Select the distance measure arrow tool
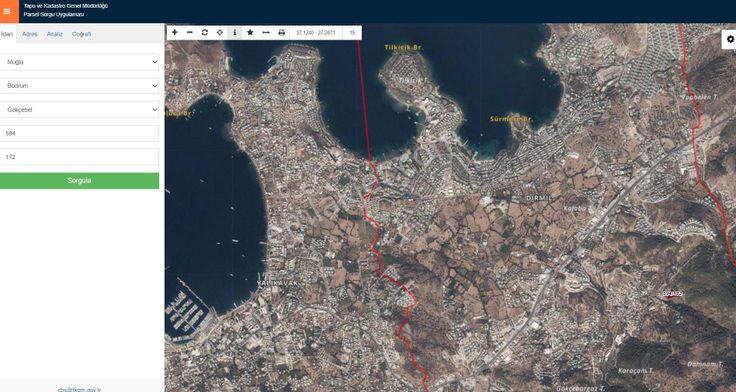This screenshot has width=736, height=392. click(x=266, y=32)
